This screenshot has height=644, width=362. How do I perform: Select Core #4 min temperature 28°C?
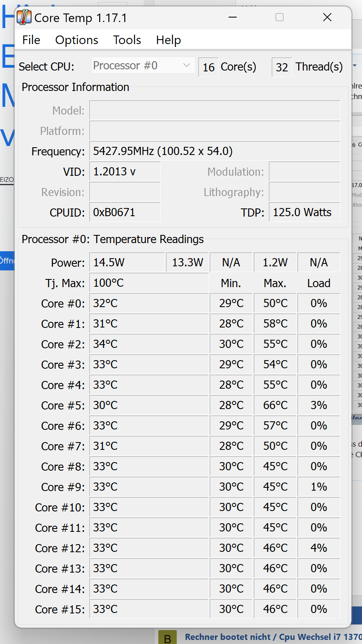click(x=231, y=385)
